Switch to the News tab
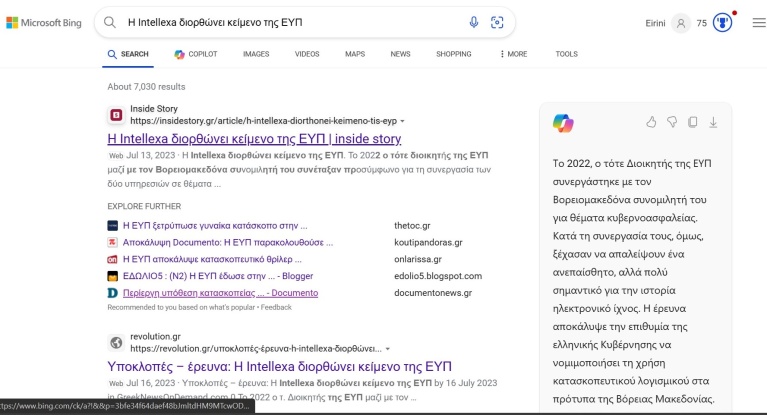Viewport: 767px width, 415px height. (401, 54)
